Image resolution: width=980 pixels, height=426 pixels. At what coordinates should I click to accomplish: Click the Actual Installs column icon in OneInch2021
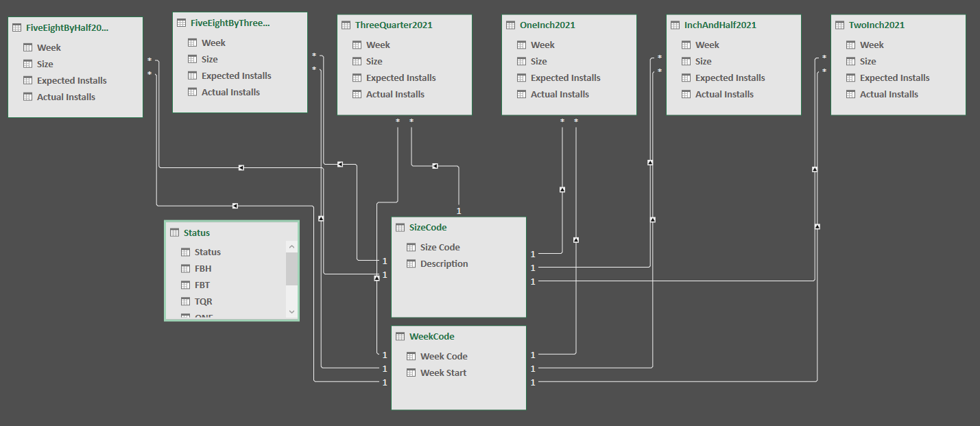point(522,95)
